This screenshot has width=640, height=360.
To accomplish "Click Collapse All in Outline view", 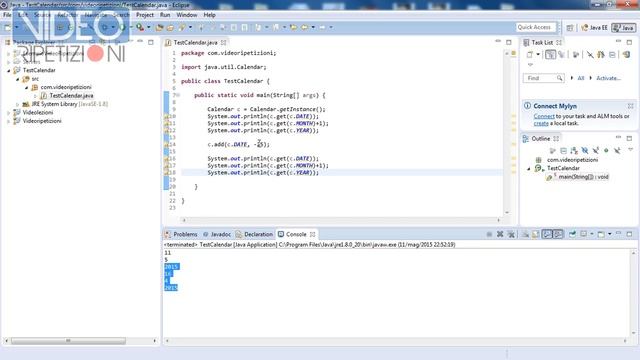I will (x=563, y=151).
